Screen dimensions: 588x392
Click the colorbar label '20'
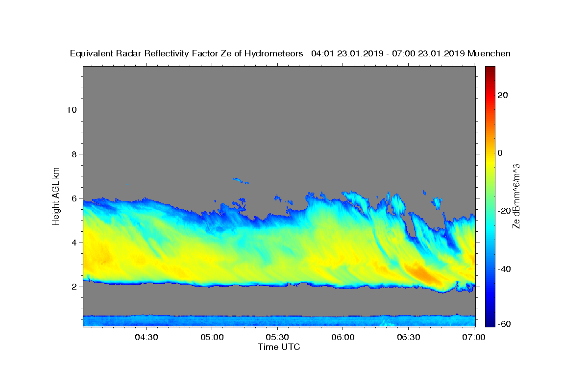pos(502,95)
